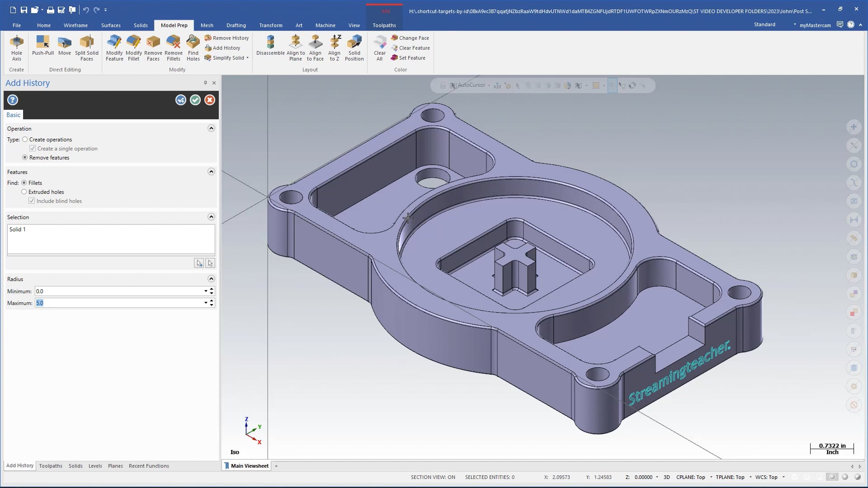Screen dimensions: 868x488
Task: Select the Solid Position tool
Action: point(354,47)
